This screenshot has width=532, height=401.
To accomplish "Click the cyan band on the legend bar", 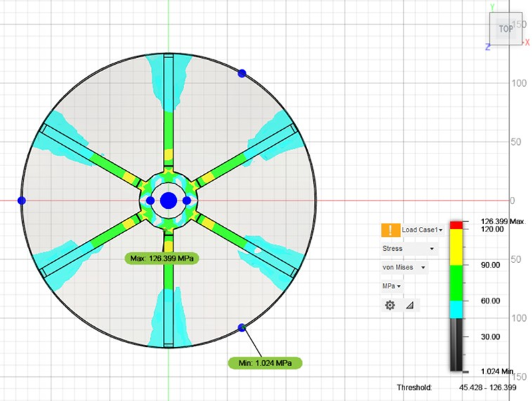I will point(456,310).
